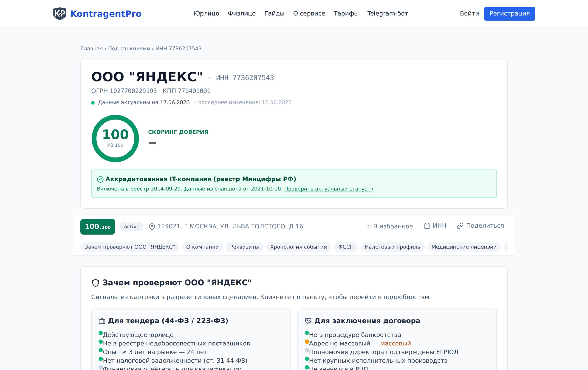Click the Поделиться text button
588x370 pixels.
pyautogui.click(x=485, y=226)
